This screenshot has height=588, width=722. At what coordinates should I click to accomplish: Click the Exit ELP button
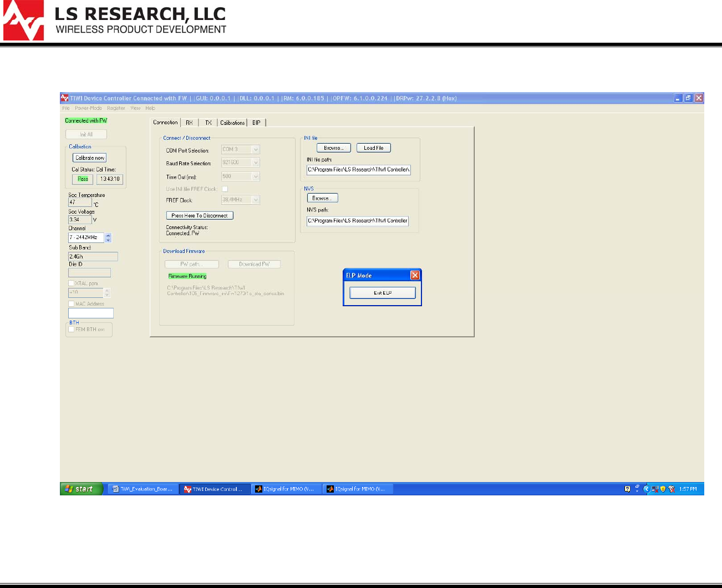tap(383, 293)
